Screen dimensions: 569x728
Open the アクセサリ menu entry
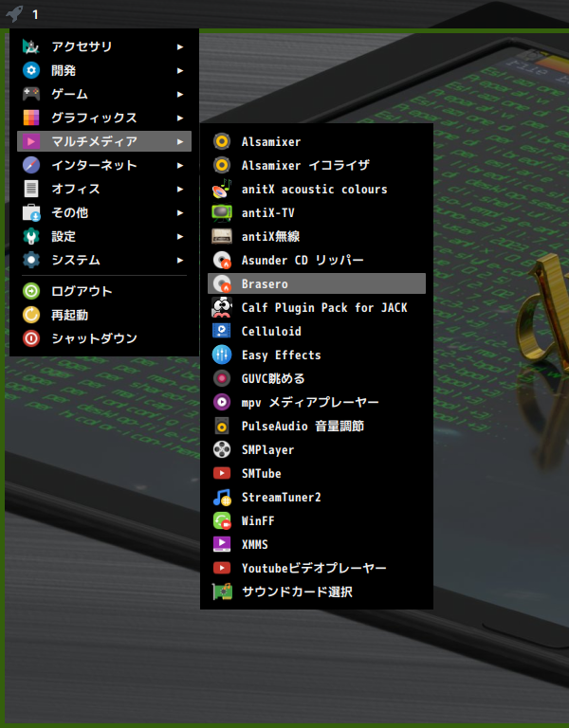click(104, 46)
